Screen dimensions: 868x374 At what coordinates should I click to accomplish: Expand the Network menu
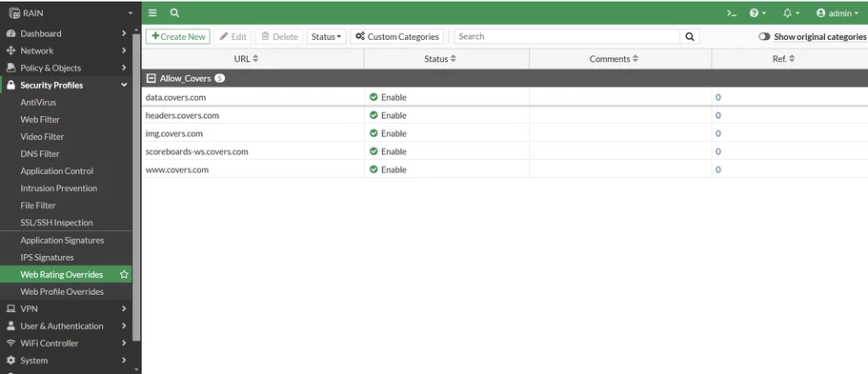(x=66, y=50)
